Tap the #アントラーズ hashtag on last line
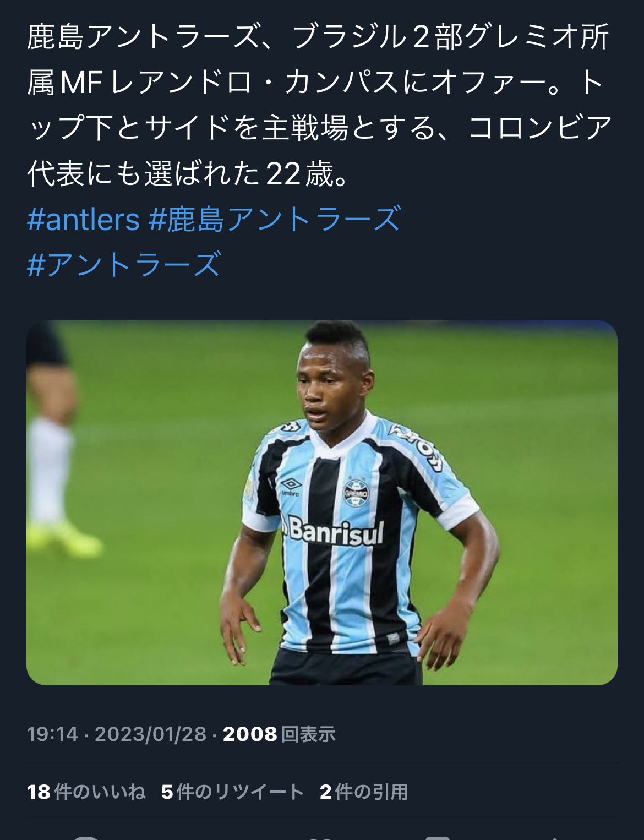644x840 pixels. (124, 264)
